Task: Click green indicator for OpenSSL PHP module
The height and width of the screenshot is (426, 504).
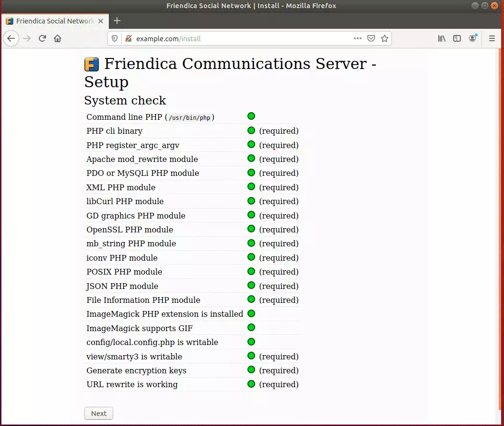Action: click(x=251, y=229)
